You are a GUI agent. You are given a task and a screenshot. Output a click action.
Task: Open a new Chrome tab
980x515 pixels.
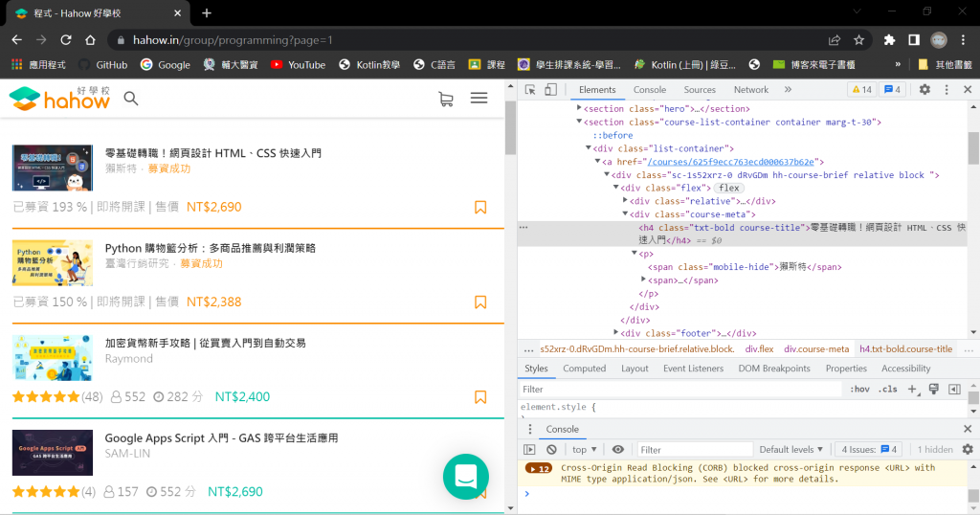(207, 12)
